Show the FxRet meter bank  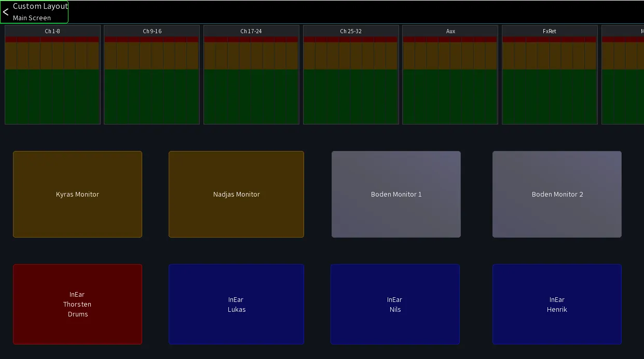[550, 75]
